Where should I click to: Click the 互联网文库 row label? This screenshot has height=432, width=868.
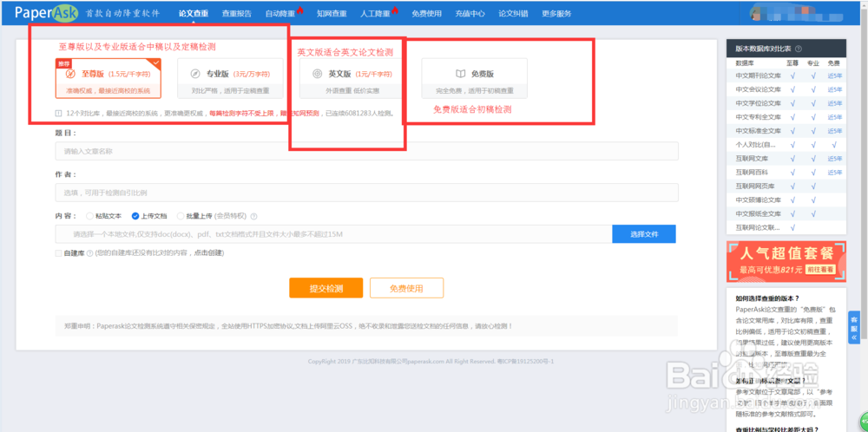pos(751,159)
